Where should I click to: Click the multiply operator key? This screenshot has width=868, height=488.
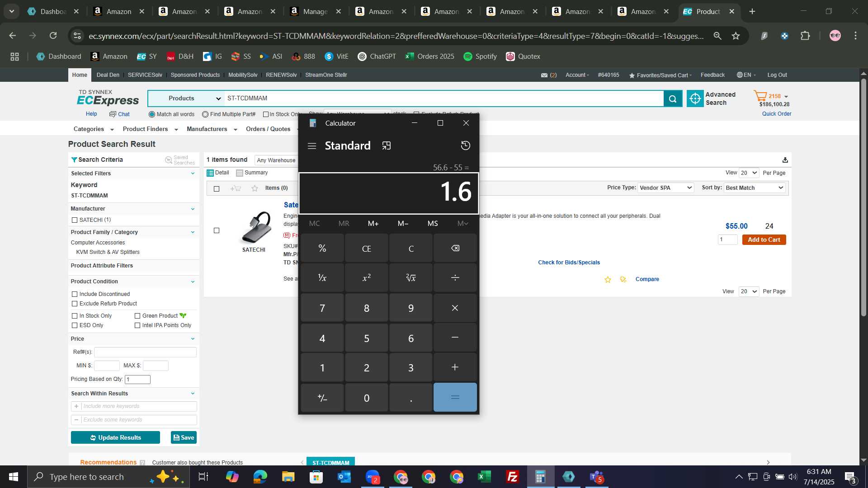pyautogui.click(x=455, y=308)
